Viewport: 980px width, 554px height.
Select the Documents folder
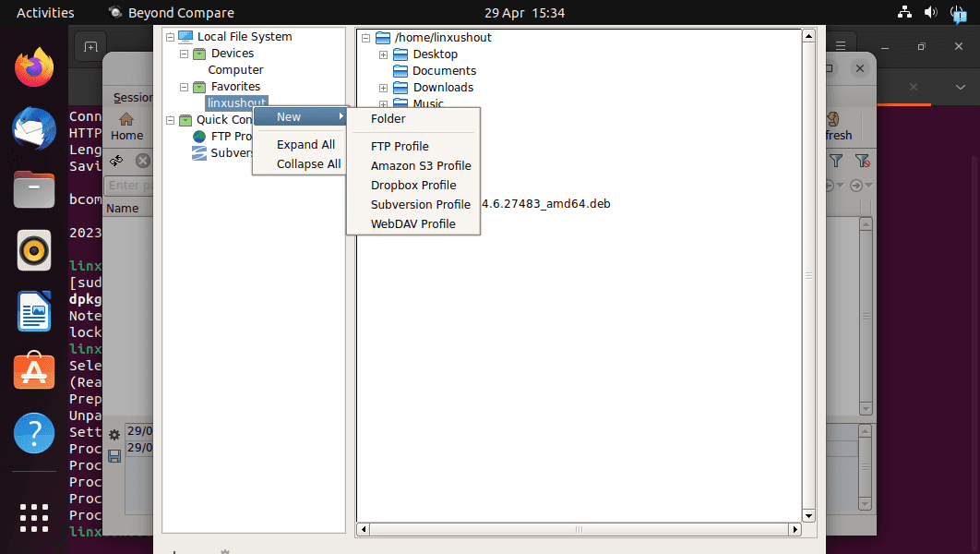pyautogui.click(x=444, y=71)
